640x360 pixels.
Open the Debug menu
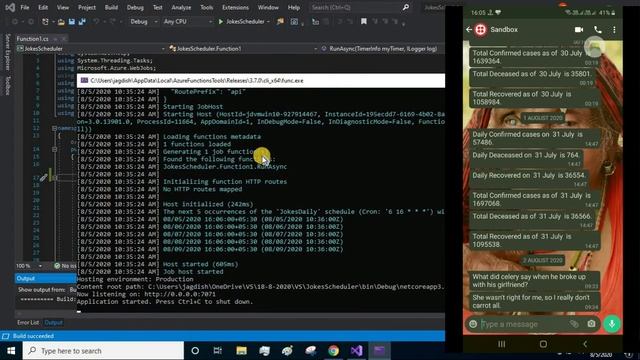(135, 7)
